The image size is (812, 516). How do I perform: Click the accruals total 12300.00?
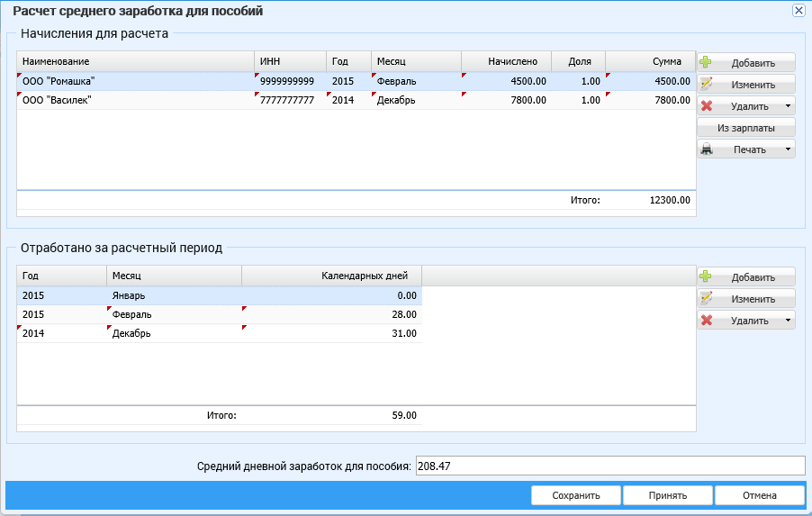pyautogui.click(x=670, y=200)
